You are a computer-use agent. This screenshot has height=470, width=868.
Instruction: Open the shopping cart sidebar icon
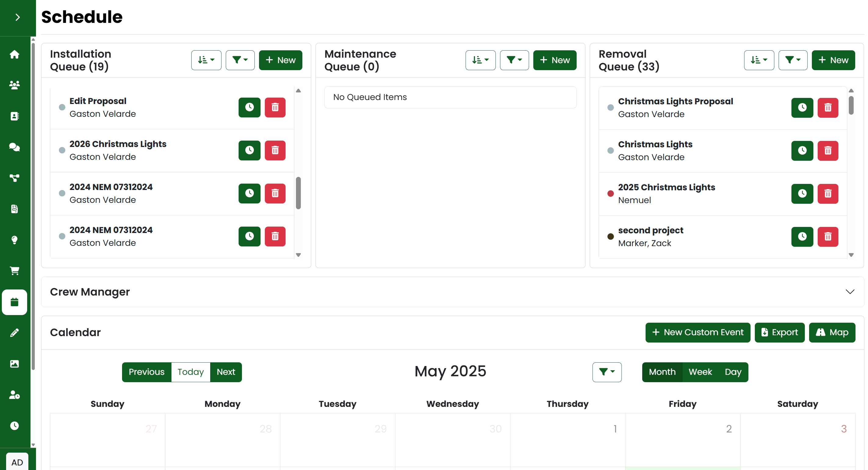pyautogui.click(x=14, y=271)
